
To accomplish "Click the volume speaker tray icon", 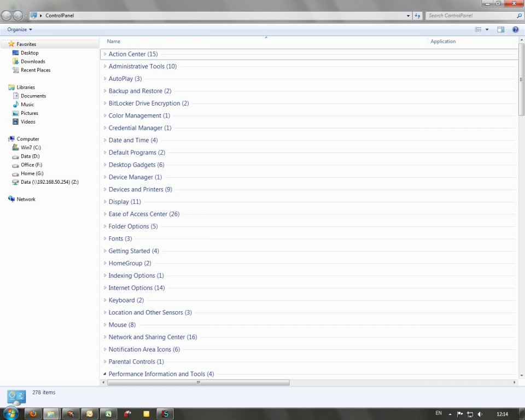I will [480, 414].
